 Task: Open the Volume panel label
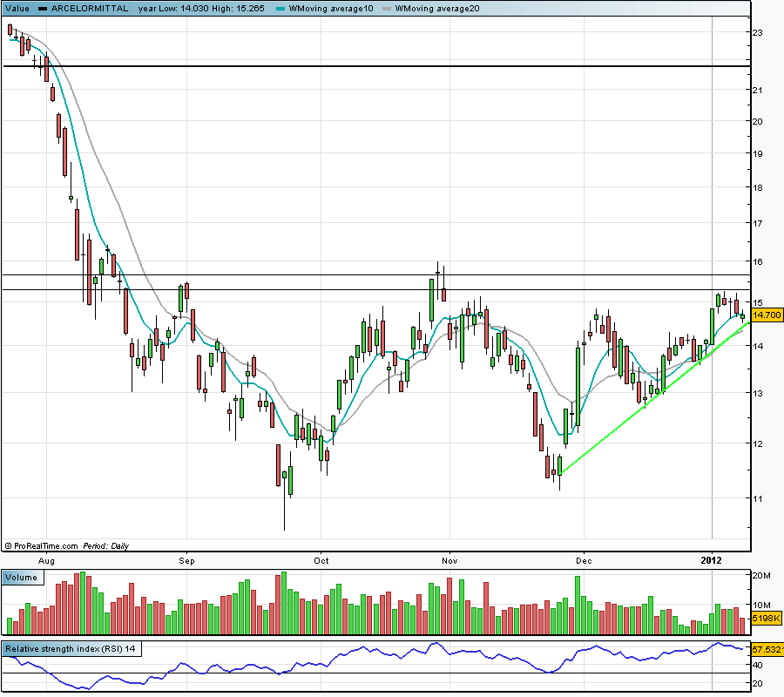pyautogui.click(x=22, y=578)
